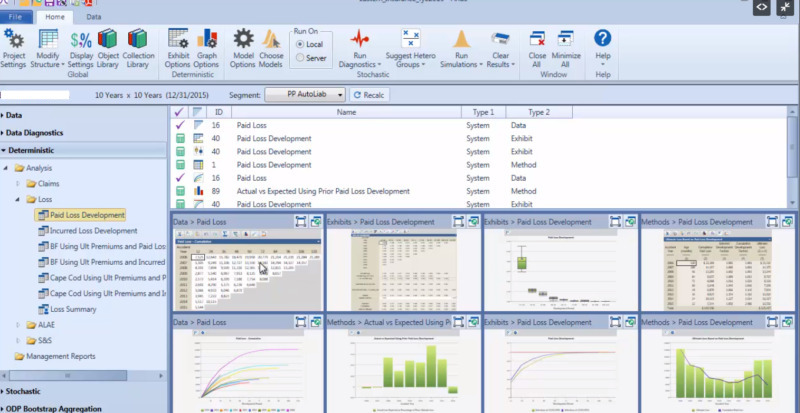The width and height of the screenshot is (800, 413).
Task: Switch to the Home ribbon tab
Action: coord(55,17)
